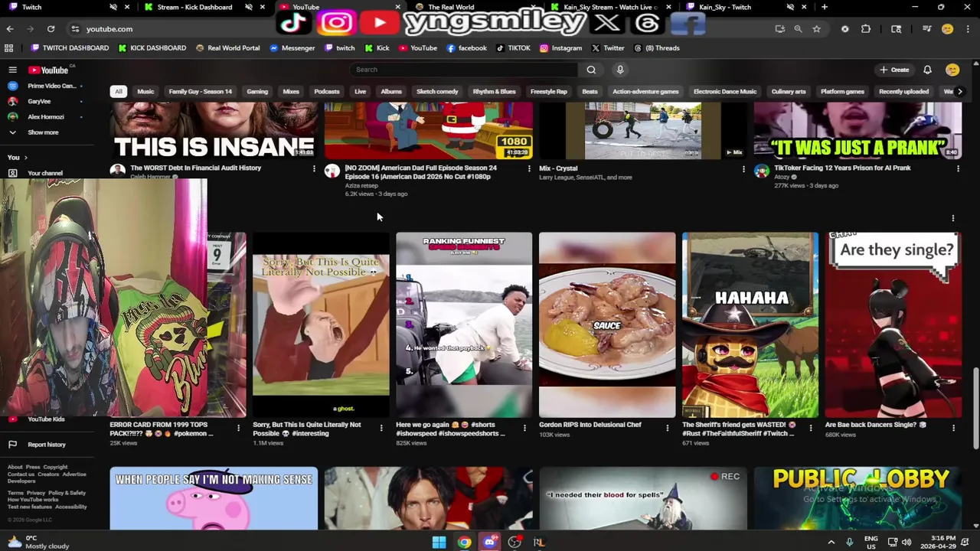Open (8) Threads bookmark
980x551 pixels.
point(656,48)
